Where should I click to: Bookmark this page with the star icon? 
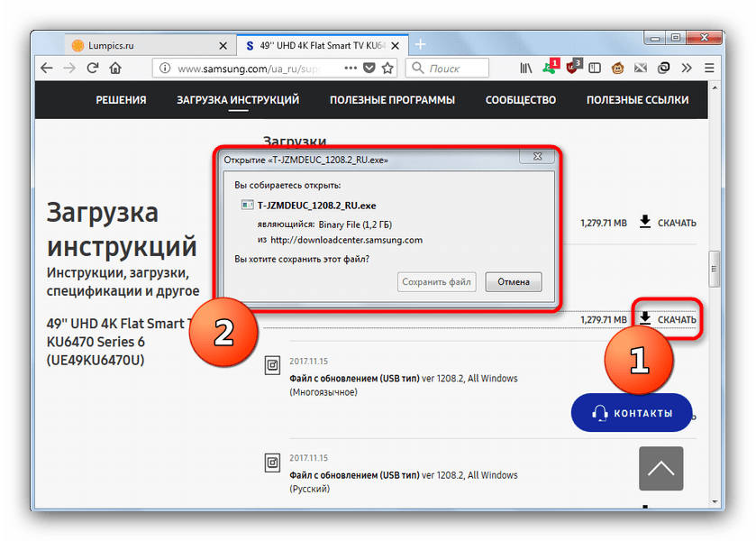tap(387, 68)
